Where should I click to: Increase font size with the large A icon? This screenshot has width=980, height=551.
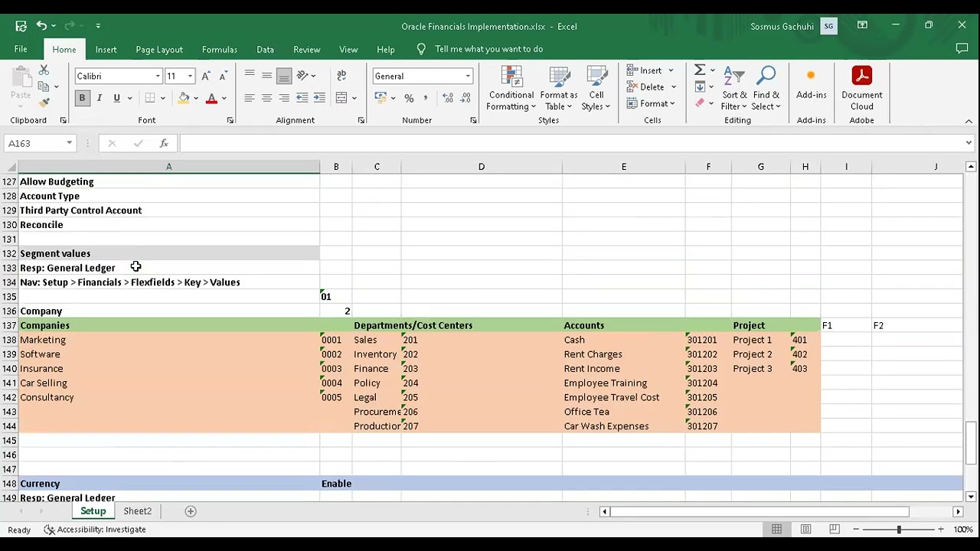coord(206,76)
